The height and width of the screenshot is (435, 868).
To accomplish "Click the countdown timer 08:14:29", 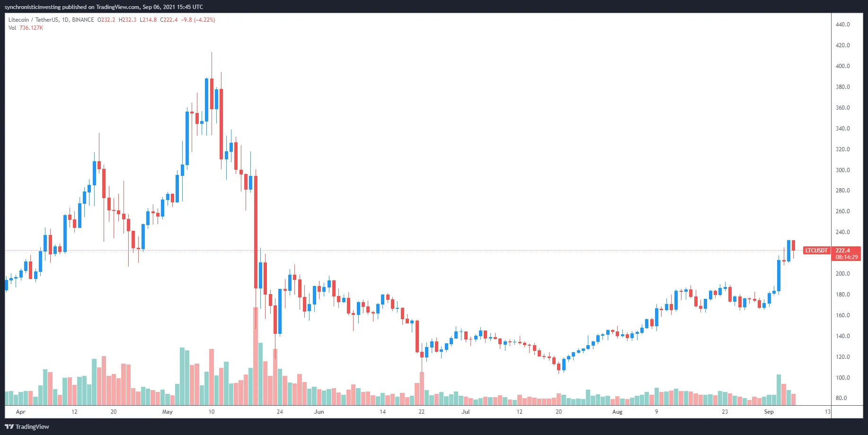I will pyautogui.click(x=846, y=257).
